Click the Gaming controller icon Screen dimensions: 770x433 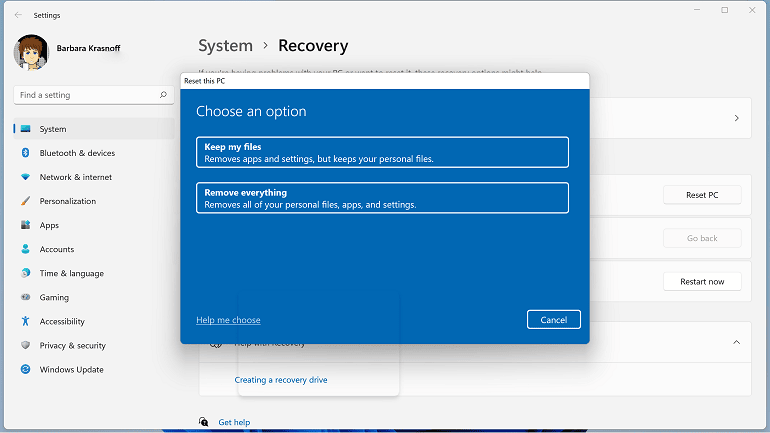[x=26, y=297]
